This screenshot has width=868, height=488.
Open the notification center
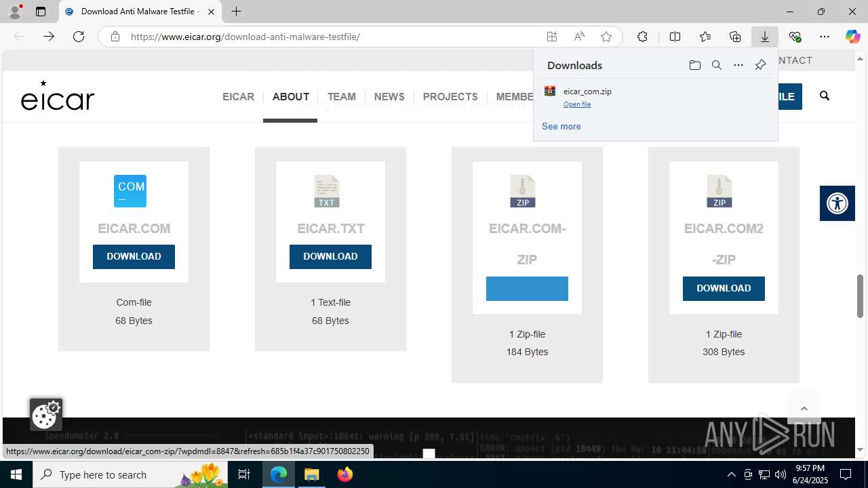tap(846, 474)
